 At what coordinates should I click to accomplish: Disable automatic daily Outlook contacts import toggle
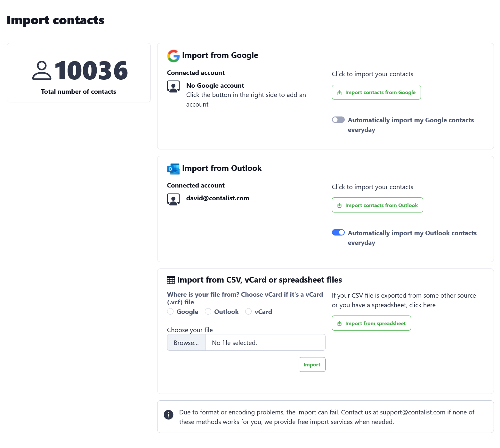338,232
